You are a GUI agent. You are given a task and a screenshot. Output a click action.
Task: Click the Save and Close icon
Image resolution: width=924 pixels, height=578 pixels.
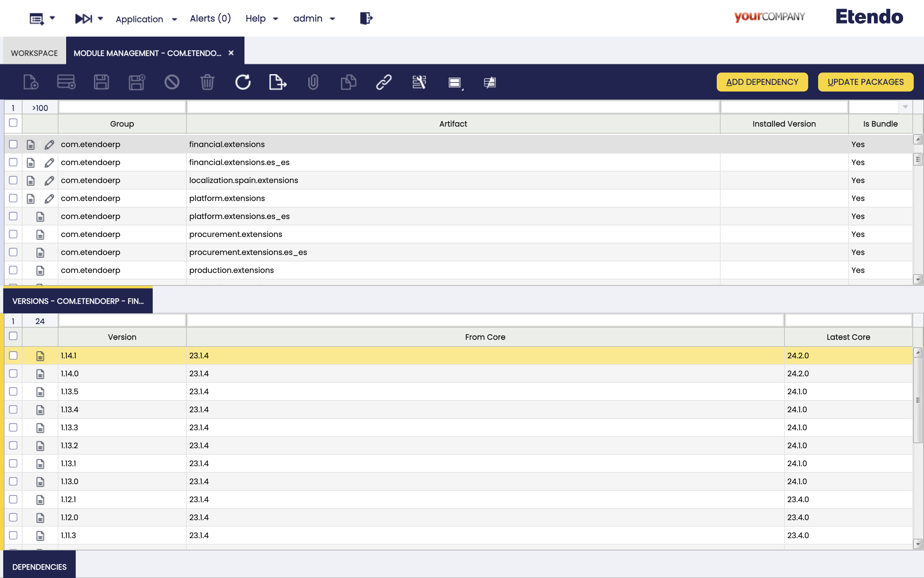(137, 82)
